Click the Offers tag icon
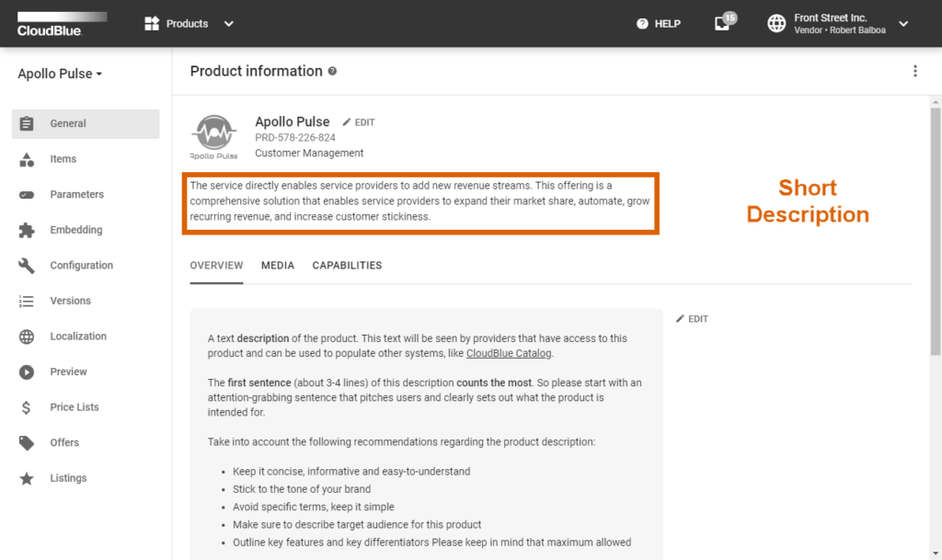Screen dimensions: 942x560 pyautogui.click(x=27, y=443)
